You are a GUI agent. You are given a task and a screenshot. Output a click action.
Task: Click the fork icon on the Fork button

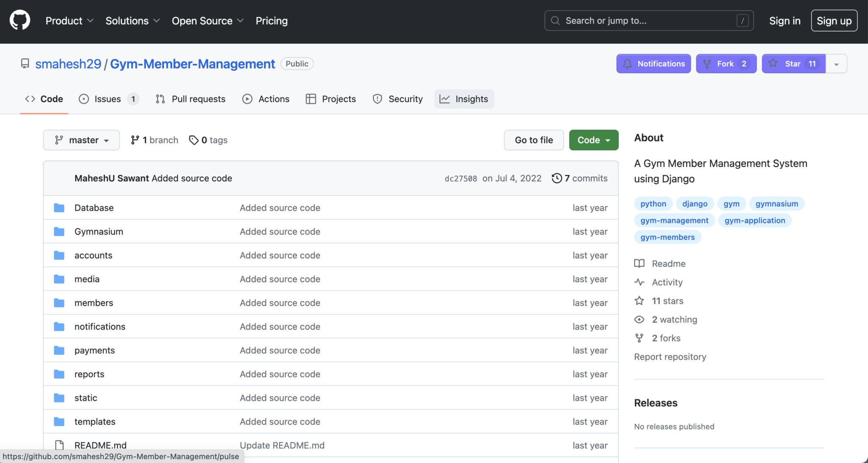click(707, 64)
